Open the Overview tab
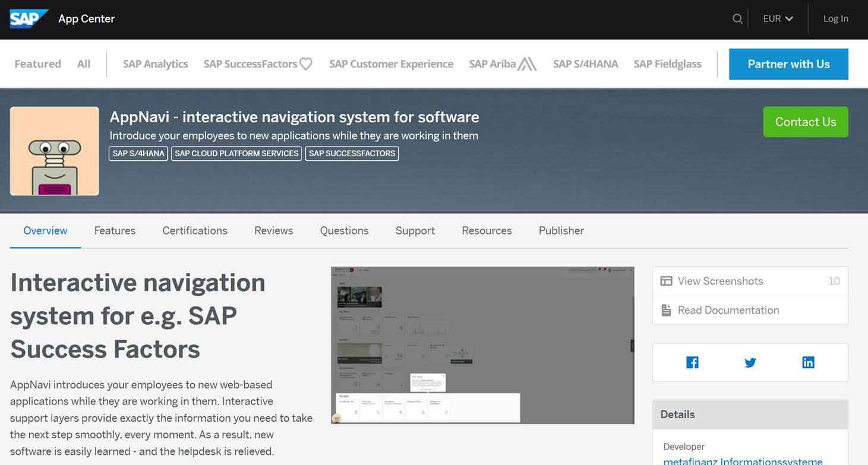The width and height of the screenshot is (868, 465). (45, 230)
